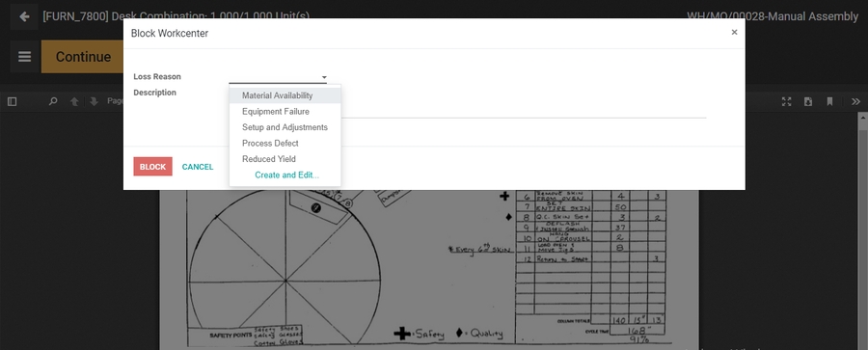Close the Block Workcenter dialog
This screenshot has height=350, width=868.
click(734, 33)
